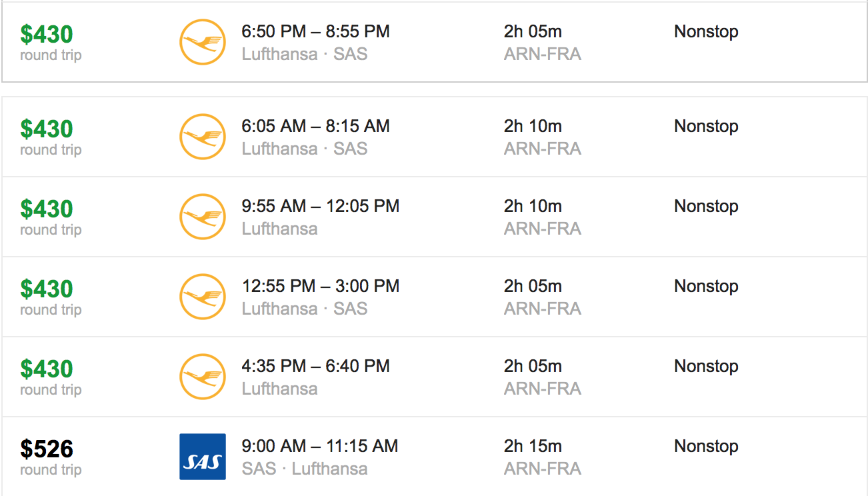
Task: Click the 2h 15m duration on SAS flight
Action: [533, 446]
